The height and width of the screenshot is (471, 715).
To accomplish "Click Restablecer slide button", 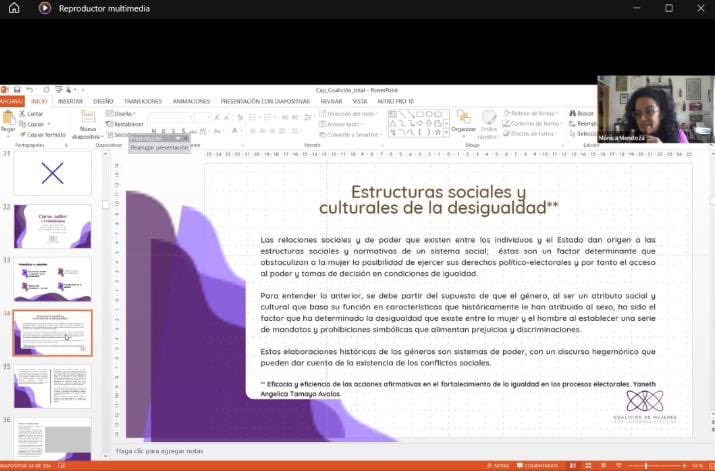I will tap(124, 124).
